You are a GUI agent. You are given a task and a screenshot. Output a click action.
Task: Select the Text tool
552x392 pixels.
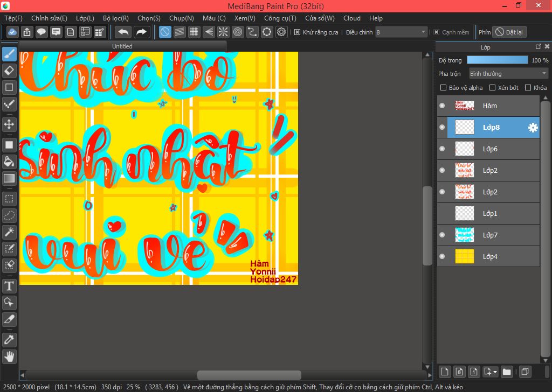(x=9, y=286)
